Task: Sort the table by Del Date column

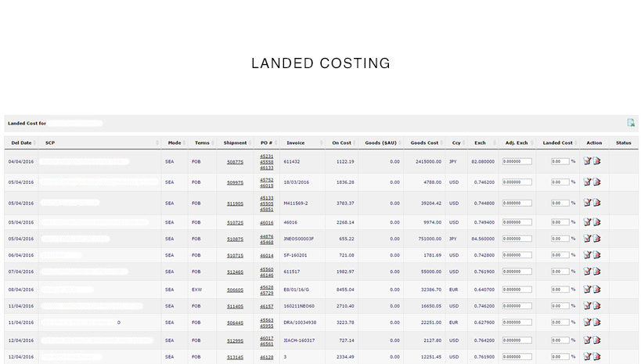Action: click(21, 142)
